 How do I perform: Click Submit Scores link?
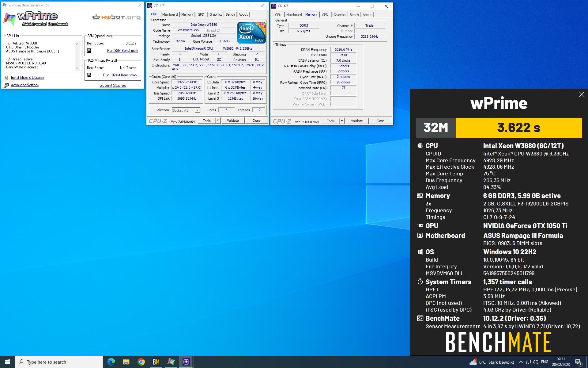pos(113,85)
